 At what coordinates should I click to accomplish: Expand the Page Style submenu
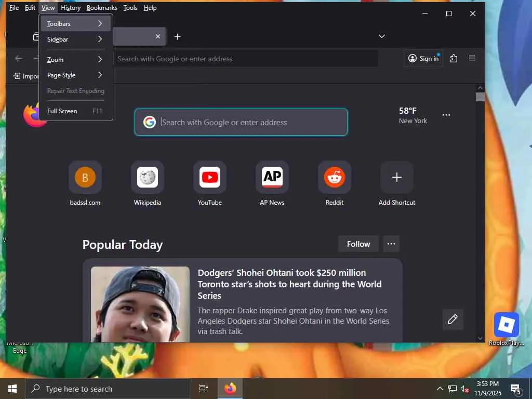click(76, 75)
